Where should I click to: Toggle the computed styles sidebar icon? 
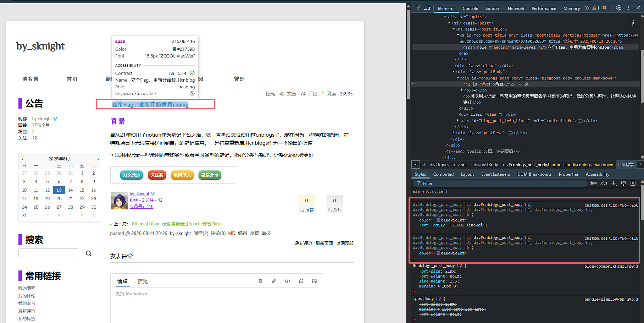(x=633, y=184)
